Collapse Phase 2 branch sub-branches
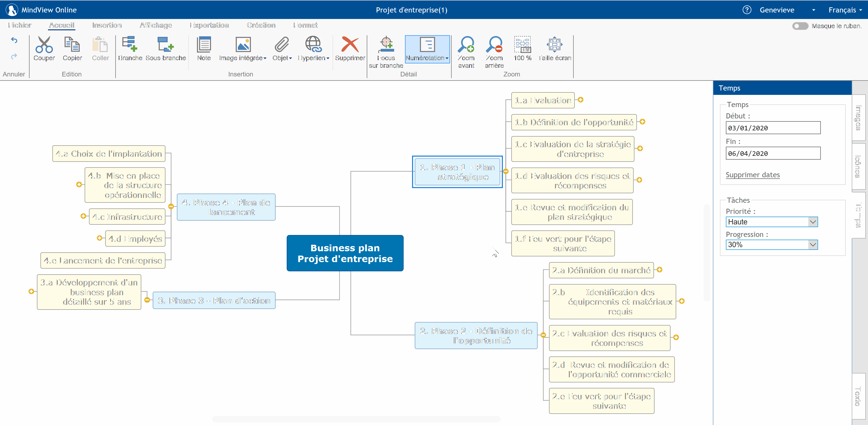 pyautogui.click(x=543, y=335)
